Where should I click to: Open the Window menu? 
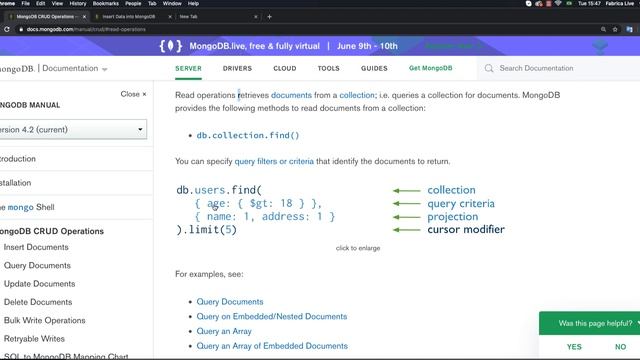click(172, 3)
